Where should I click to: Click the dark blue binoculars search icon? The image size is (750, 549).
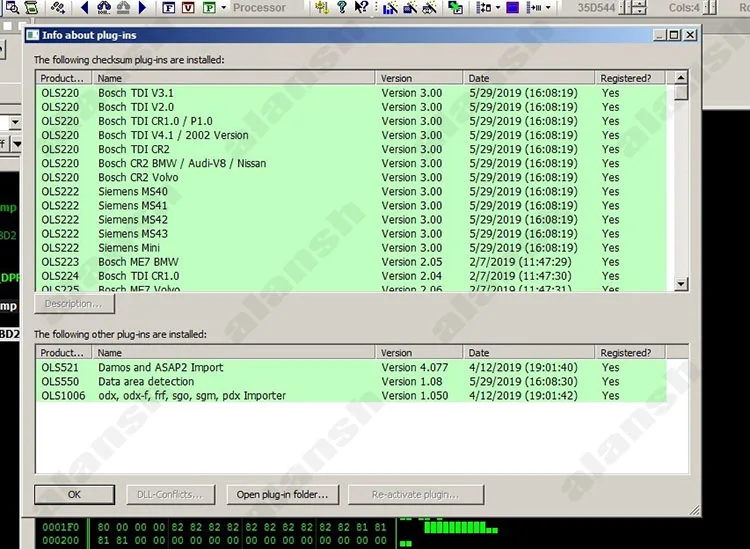pyautogui.click(x=103, y=7)
